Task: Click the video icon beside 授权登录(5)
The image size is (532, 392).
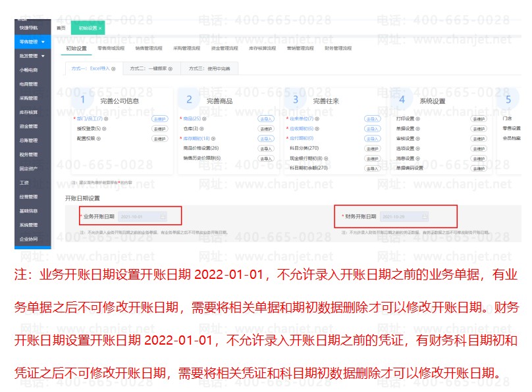Action: click(104, 129)
